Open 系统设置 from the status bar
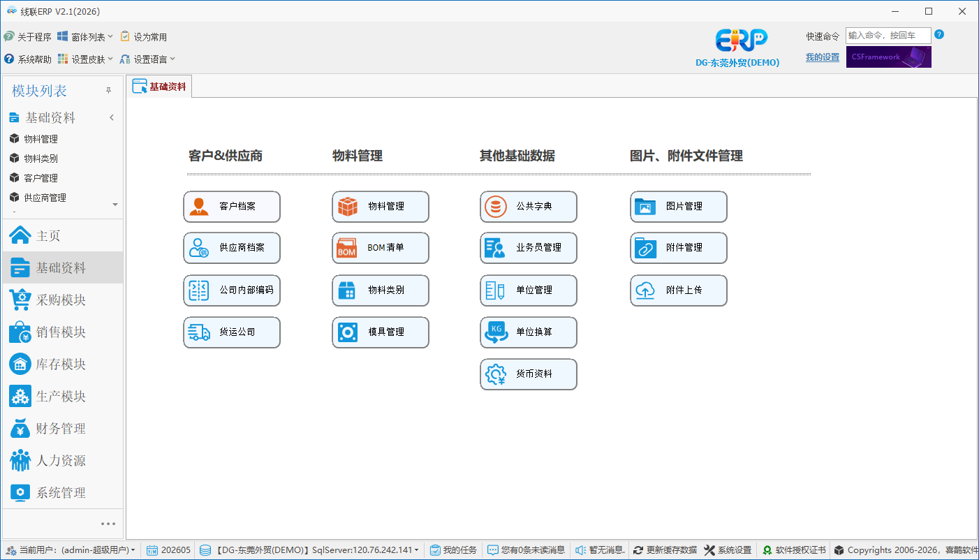This screenshot has width=979, height=560. 728,550
